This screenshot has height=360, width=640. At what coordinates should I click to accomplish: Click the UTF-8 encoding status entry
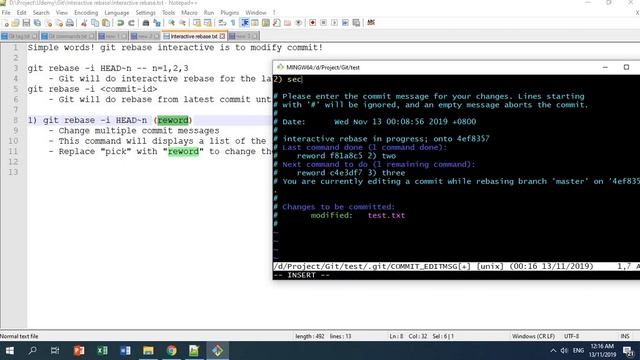[571, 336]
